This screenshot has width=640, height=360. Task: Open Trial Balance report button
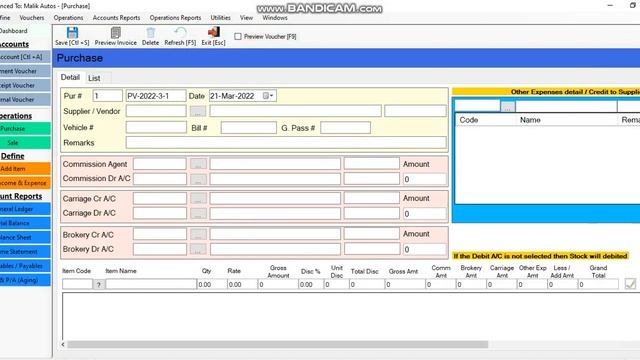pos(25,223)
